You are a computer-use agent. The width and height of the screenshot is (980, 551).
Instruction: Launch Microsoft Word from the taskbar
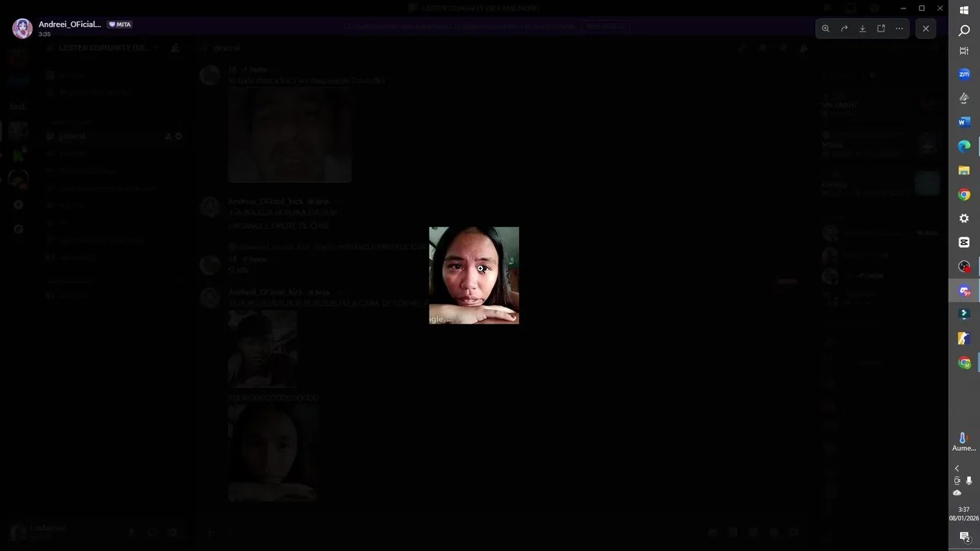964,122
